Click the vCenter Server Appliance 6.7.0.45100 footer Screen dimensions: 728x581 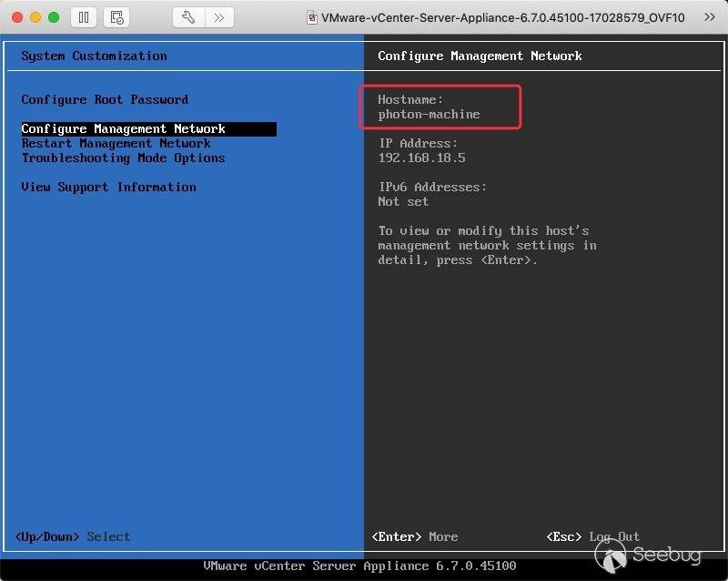tap(359, 566)
